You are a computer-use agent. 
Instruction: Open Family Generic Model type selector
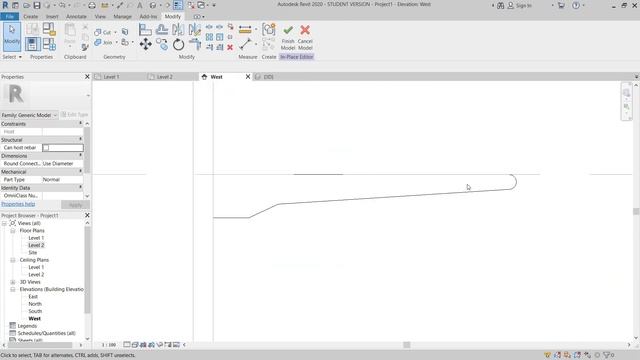point(29,115)
